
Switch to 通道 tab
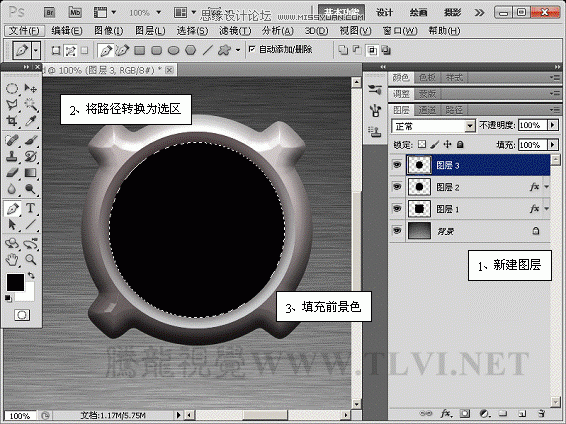pyautogui.click(x=427, y=110)
